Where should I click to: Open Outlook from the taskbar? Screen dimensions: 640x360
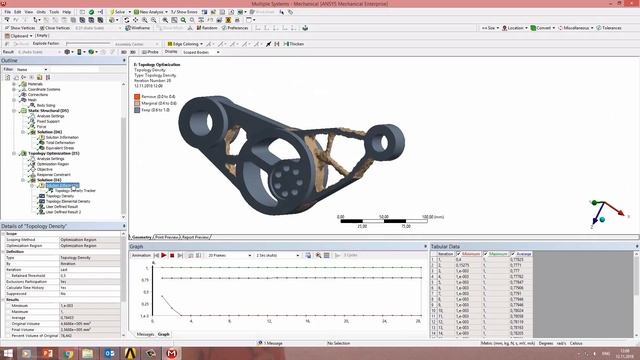[109, 353]
